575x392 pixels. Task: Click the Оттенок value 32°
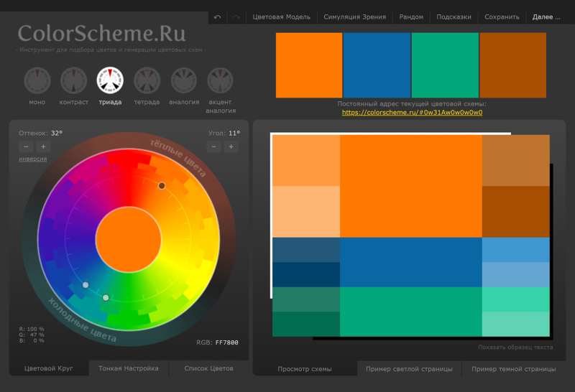[x=57, y=133]
